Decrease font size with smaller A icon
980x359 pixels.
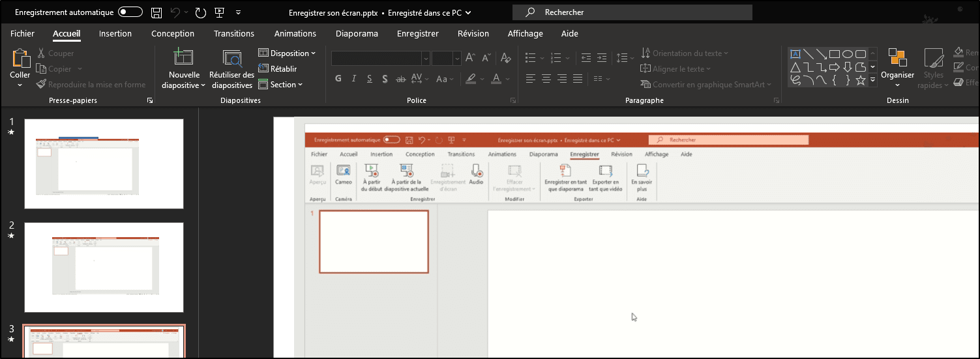(486, 58)
